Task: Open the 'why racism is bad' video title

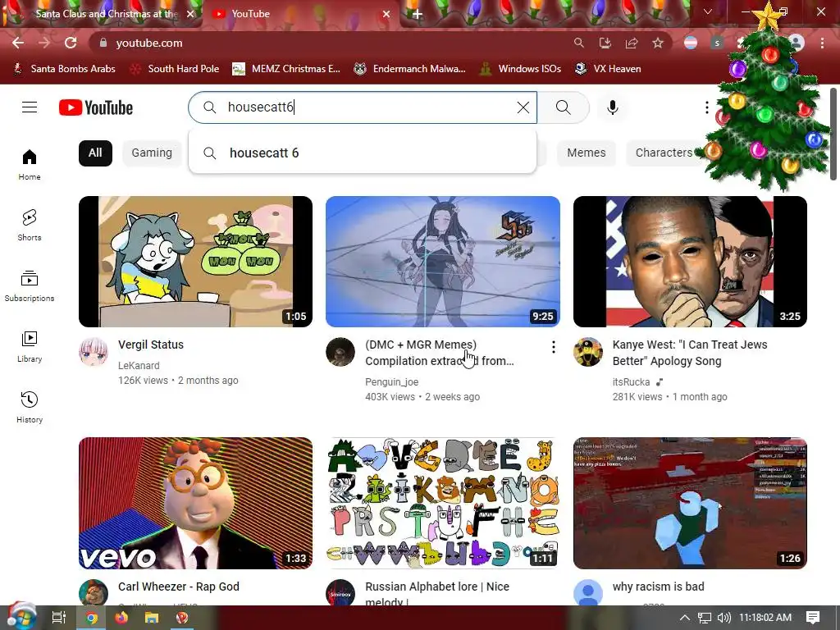Action: point(659,587)
